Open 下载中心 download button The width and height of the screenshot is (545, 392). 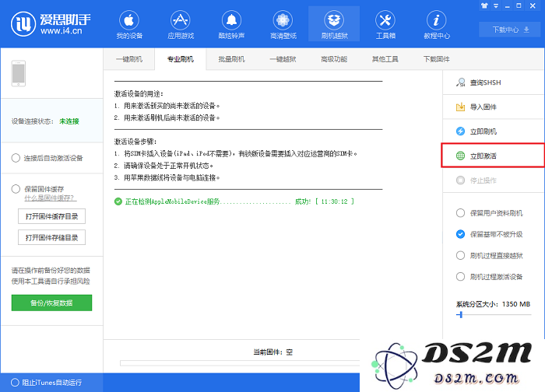(510, 30)
